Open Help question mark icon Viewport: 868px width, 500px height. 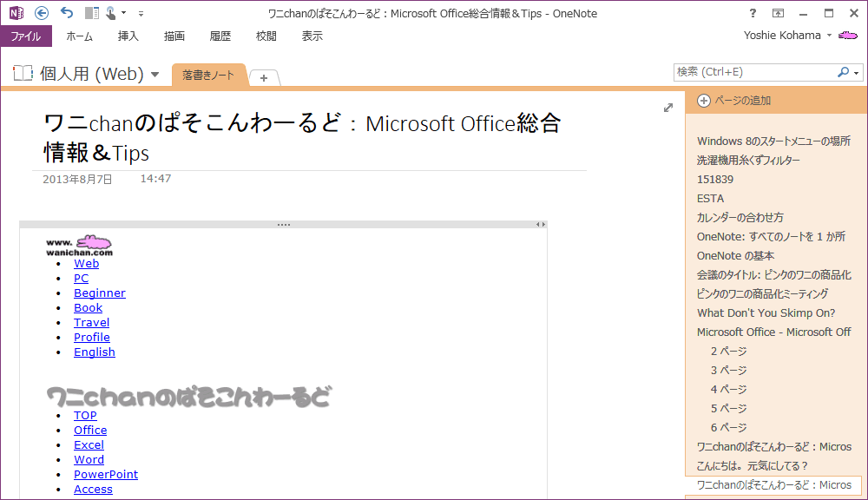click(x=753, y=13)
